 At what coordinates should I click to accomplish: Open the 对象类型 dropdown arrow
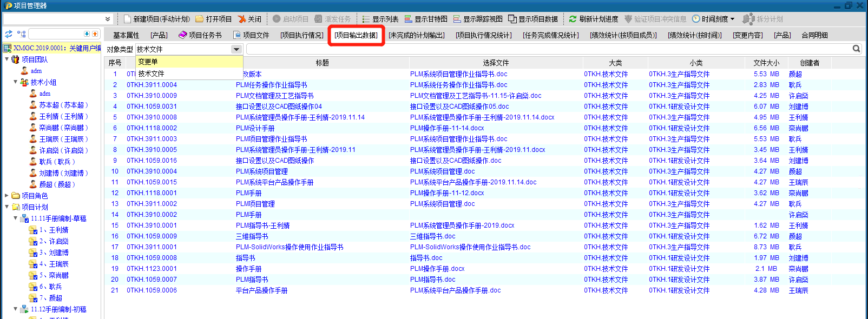point(236,49)
